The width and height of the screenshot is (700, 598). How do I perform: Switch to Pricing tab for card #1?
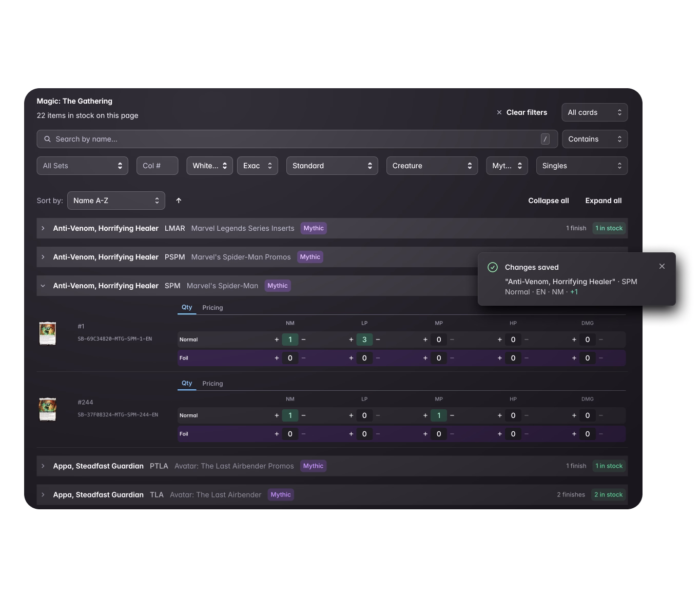coord(212,308)
